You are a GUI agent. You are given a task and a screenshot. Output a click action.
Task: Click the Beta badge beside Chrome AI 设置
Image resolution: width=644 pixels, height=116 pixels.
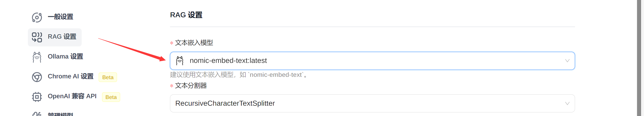pyautogui.click(x=108, y=77)
